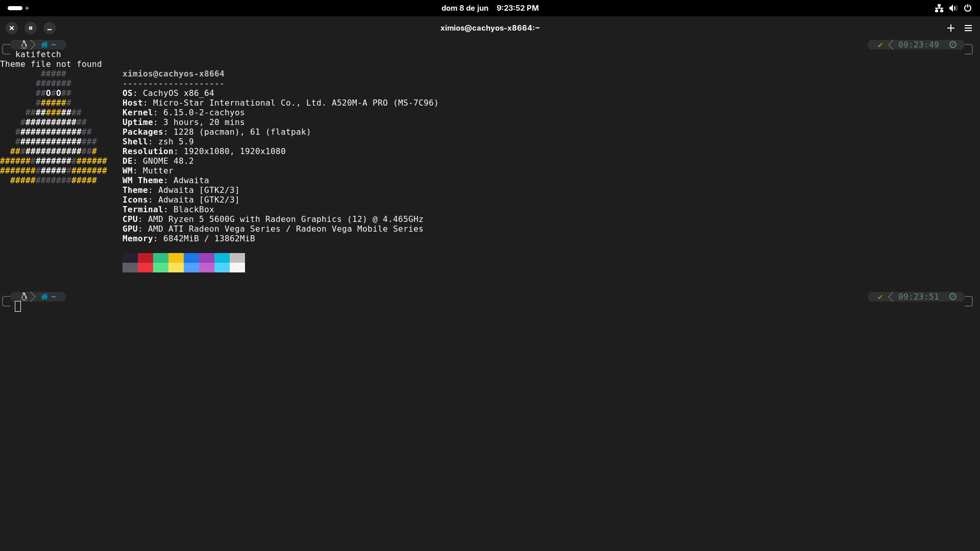Open the power icon system menu
The width and height of the screenshot is (980, 551).
pos(967,8)
